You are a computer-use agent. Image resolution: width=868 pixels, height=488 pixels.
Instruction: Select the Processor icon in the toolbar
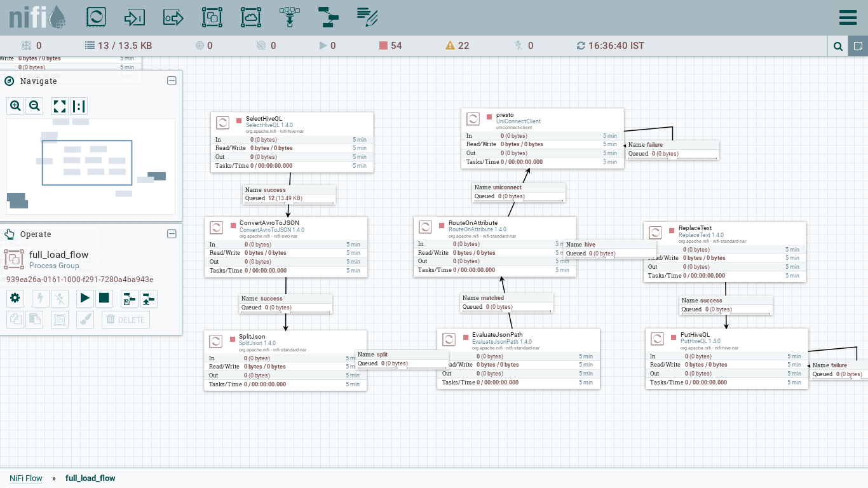[x=96, y=17]
